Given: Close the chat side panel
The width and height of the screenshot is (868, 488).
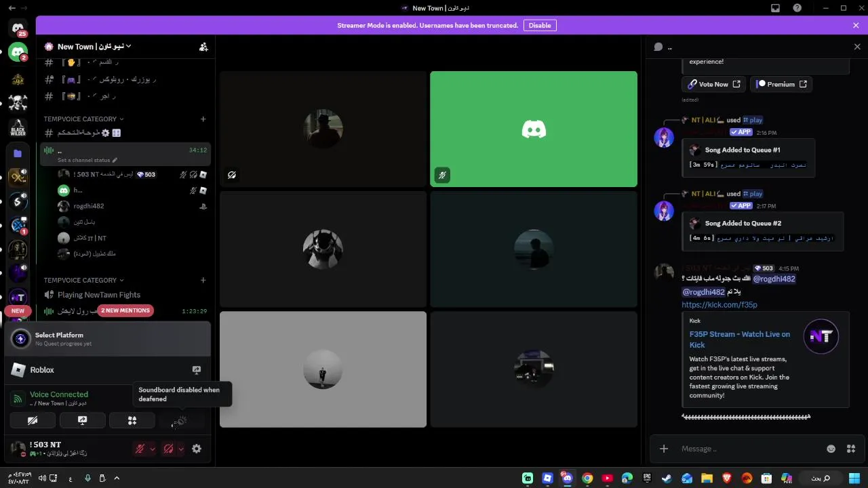Looking at the screenshot, I should point(857,47).
